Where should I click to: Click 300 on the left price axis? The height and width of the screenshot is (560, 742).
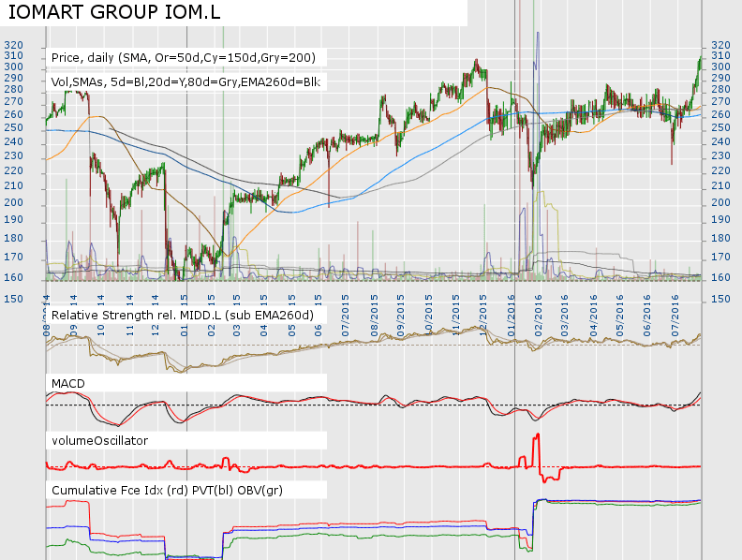(x=13, y=67)
